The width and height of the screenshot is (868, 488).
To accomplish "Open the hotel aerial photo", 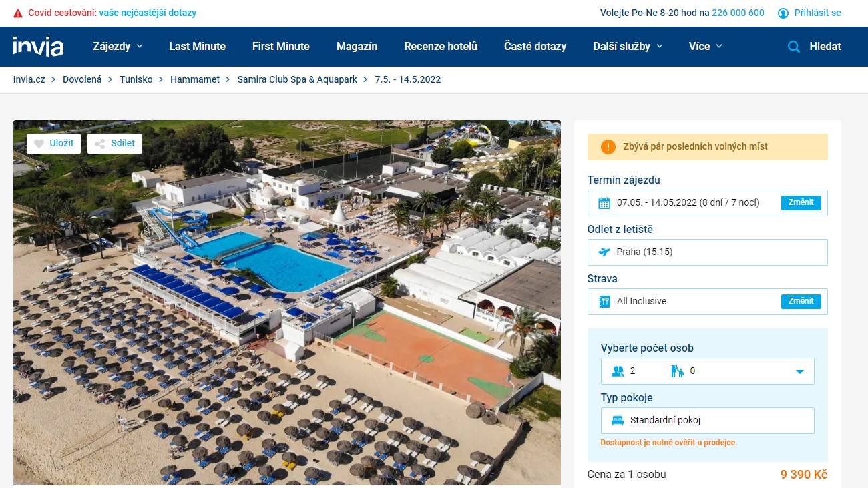I will [287, 302].
